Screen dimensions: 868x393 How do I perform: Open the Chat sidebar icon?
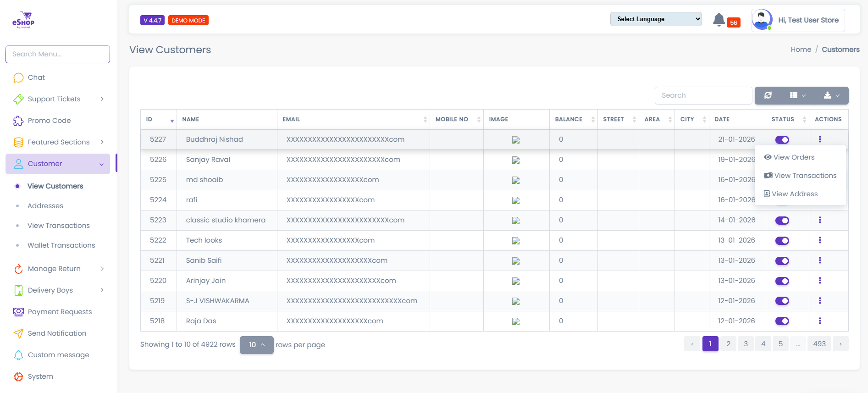tap(18, 77)
